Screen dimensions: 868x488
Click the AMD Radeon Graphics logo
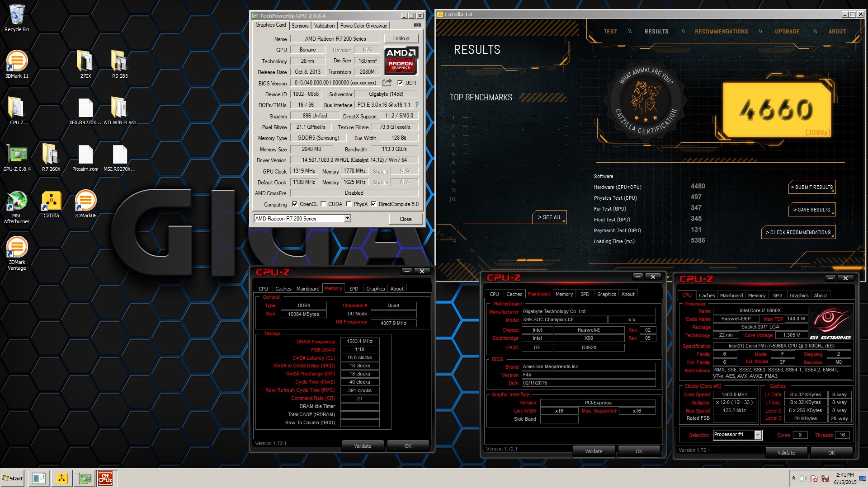click(x=401, y=60)
